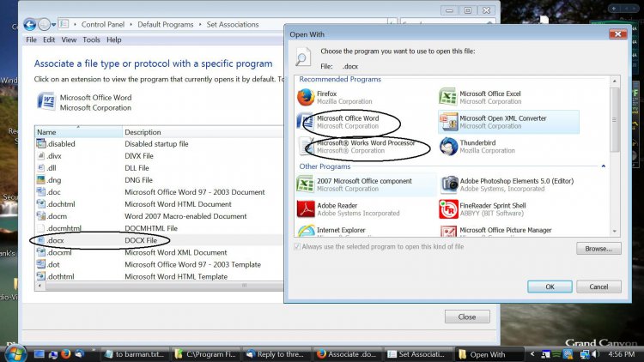The width and height of the screenshot is (644, 362).
Task: Select the .docxml row
Action: [x=160, y=252]
